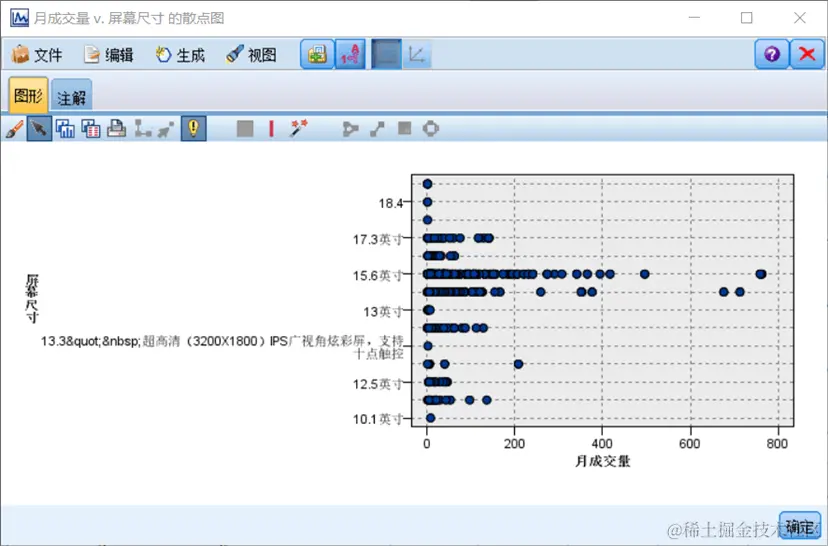Print the graph with the printer icon
828x546 pixels.
(x=116, y=129)
